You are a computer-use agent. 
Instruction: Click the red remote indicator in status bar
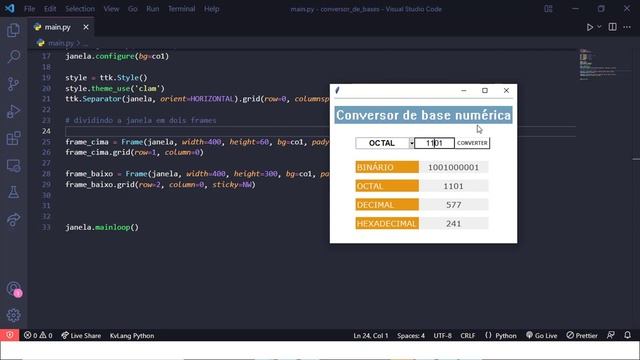[x=9, y=335]
